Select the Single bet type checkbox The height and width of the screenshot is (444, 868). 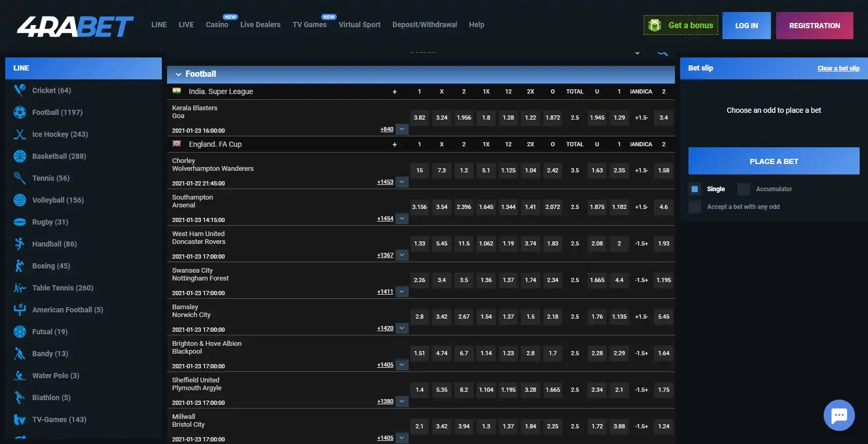pos(695,189)
